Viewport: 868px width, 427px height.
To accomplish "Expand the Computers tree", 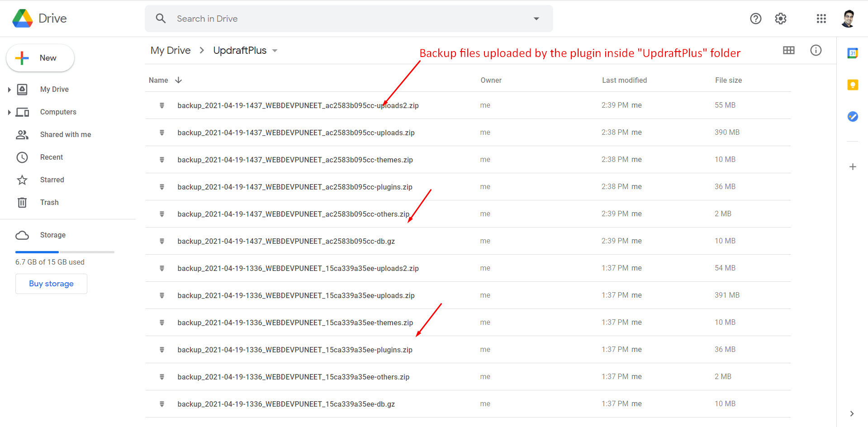I will coord(9,112).
